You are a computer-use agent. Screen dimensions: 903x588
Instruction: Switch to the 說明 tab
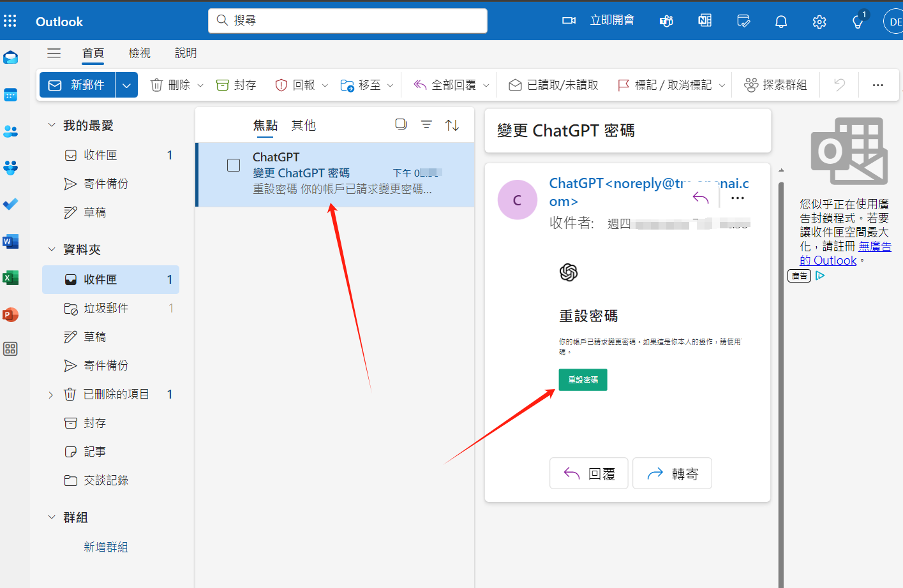(186, 53)
